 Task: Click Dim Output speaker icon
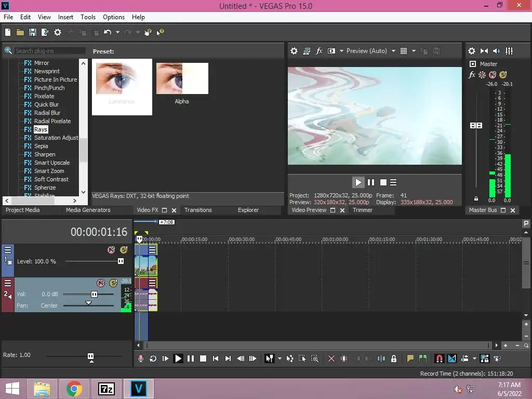(496, 51)
